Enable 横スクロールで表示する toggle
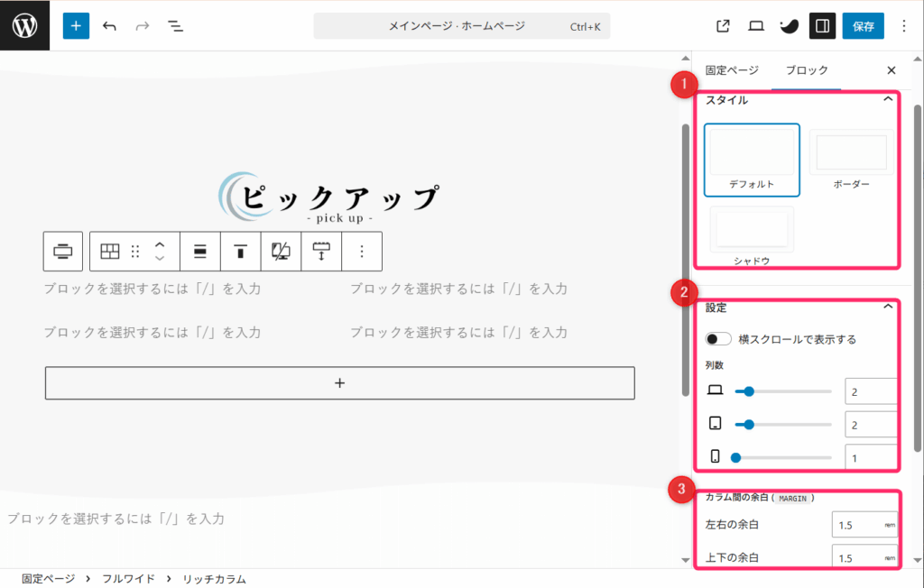Image resolution: width=924 pixels, height=588 pixels. (x=718, y=339)
